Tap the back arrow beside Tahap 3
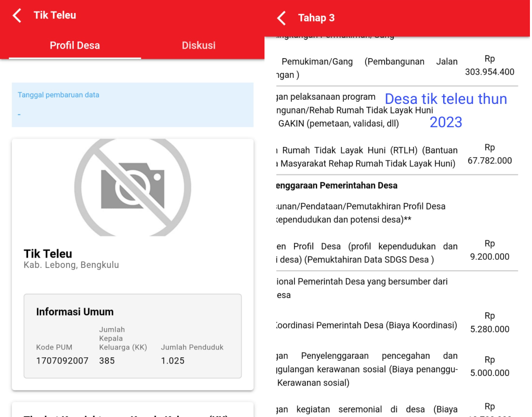Screen dimensions: 532x417 (x=282, y=18)
